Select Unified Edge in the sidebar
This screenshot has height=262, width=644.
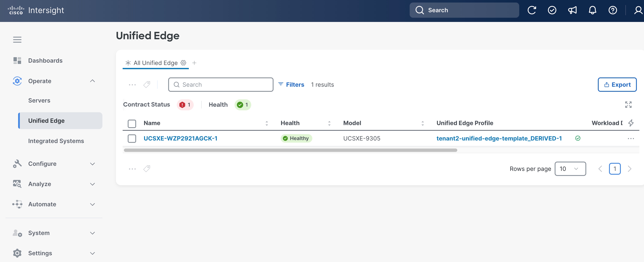(x=60, y=121)
